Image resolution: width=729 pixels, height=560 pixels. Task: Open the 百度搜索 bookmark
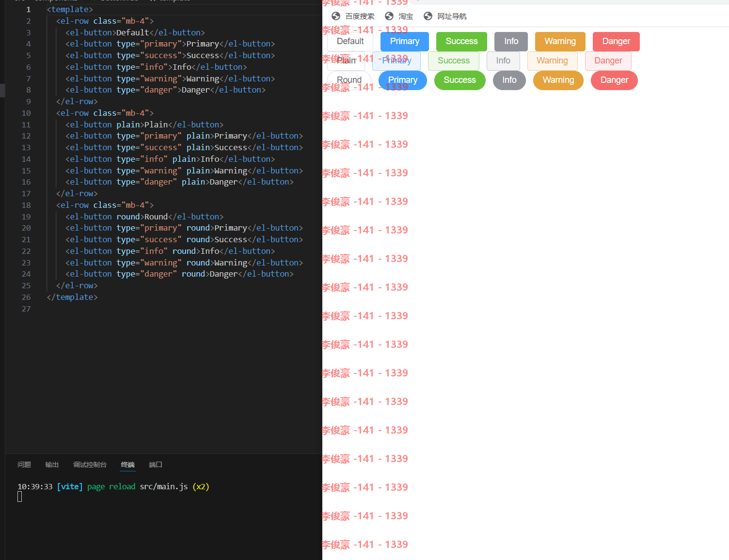point(353,16)
